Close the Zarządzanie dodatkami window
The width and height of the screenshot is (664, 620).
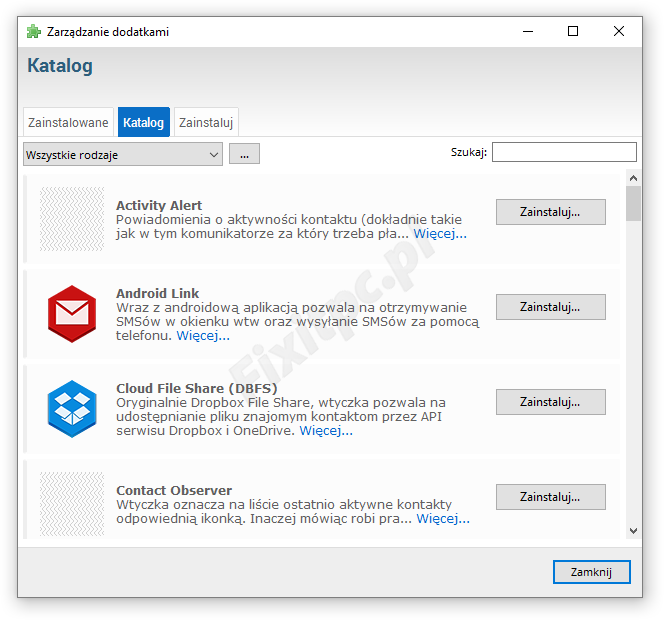[619, 31]
